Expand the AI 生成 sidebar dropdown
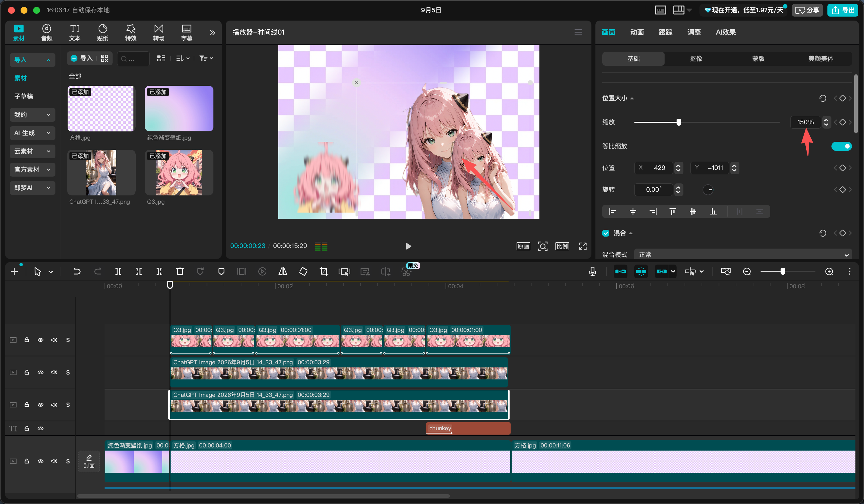The image size is (864, 504). (33, 133)
